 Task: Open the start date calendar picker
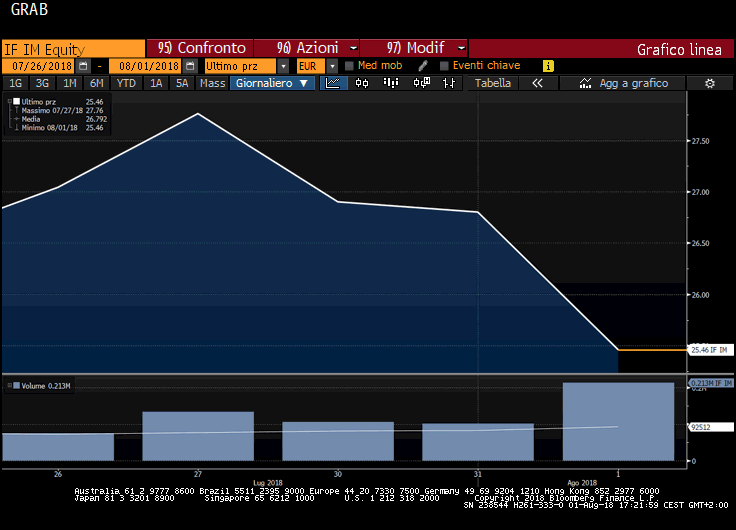point(83,66)
